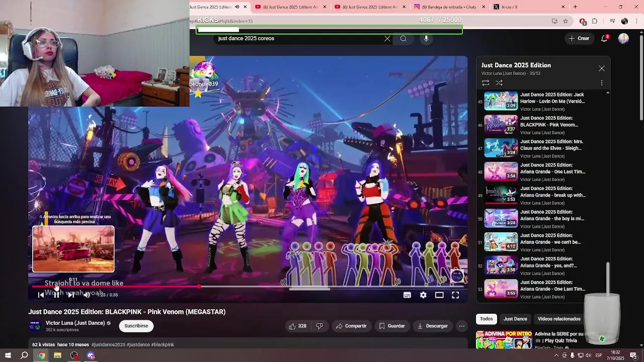Viewport: 644px width, 362px height.
Task: Open more actions menu beside Descargar
Action: pos(461,326)
